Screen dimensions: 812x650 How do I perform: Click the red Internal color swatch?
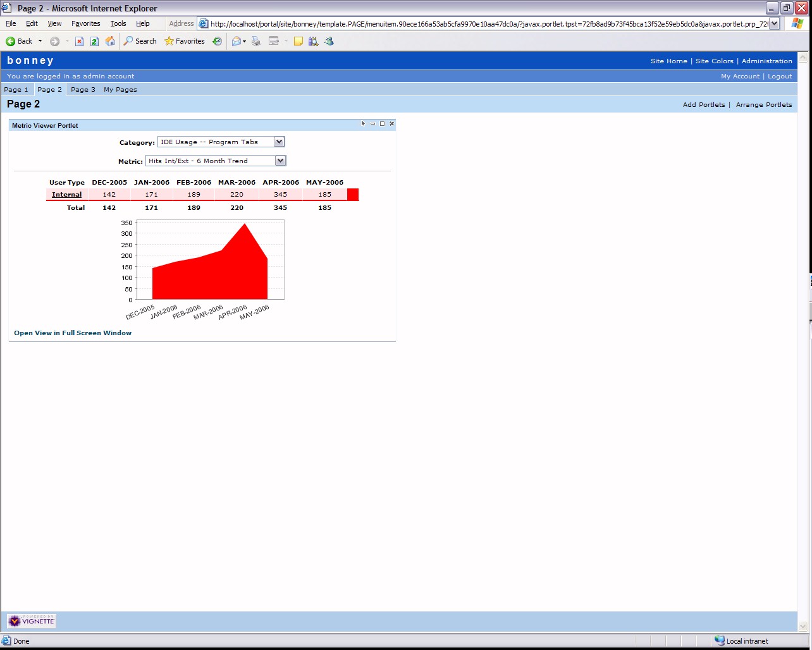pyautogui.click(x=353, y=195)
